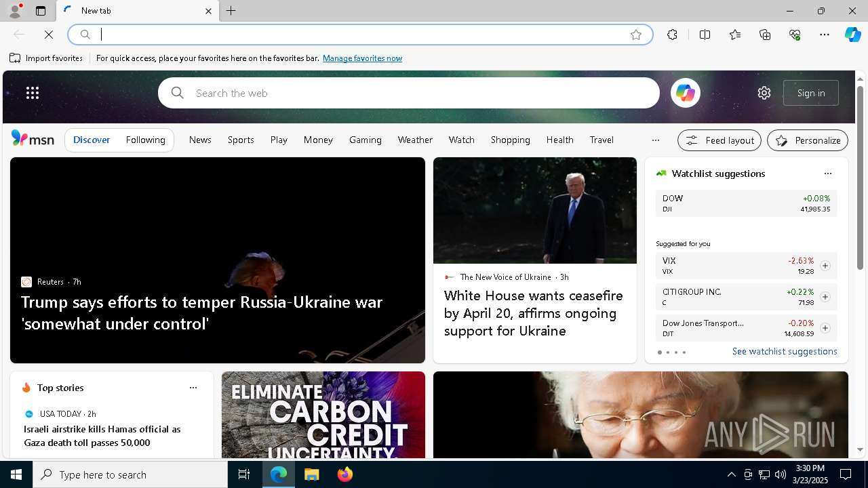Open the Favorites list icon
This screenshot has height=488, width=868.
click(735, 35)
